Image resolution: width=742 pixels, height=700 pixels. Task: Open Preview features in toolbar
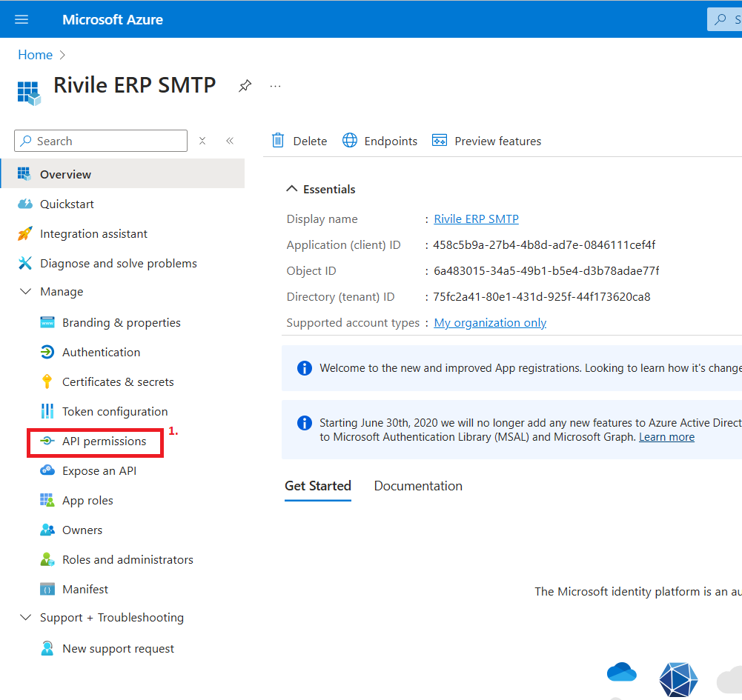pyautogui.click(x=486, y=141)
